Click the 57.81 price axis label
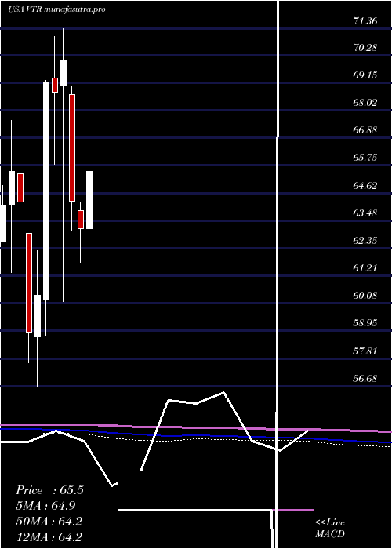This screenshot has height=549, width=392. point(365,351)
